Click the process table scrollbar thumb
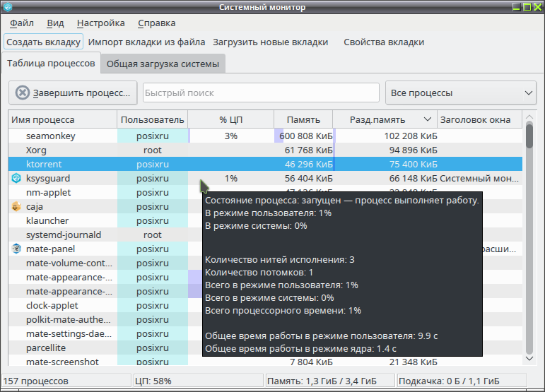Image resolution: width=545 pixels, height=392 pixels. (529, 136)
